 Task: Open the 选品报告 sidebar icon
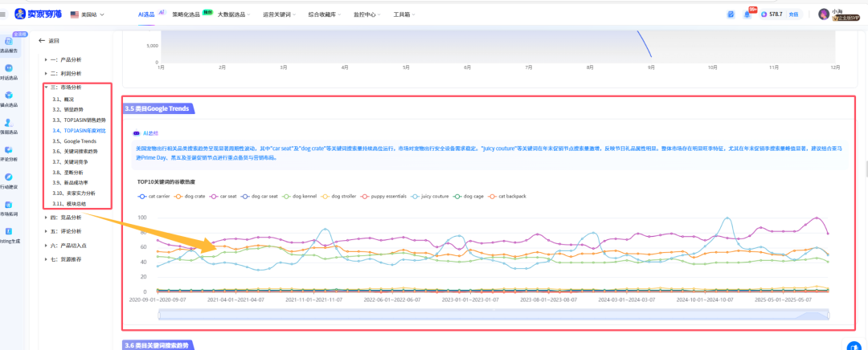point(9,42)
